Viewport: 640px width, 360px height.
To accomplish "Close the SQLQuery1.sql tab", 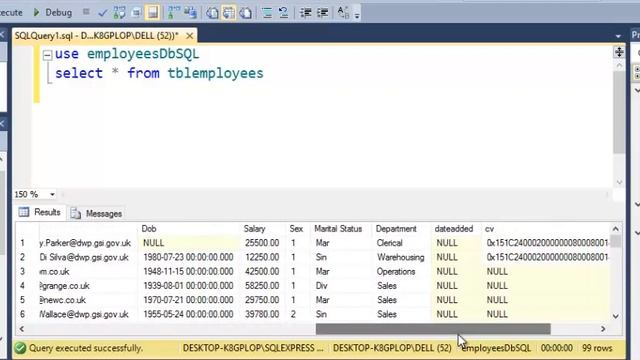I will [189, 36].
